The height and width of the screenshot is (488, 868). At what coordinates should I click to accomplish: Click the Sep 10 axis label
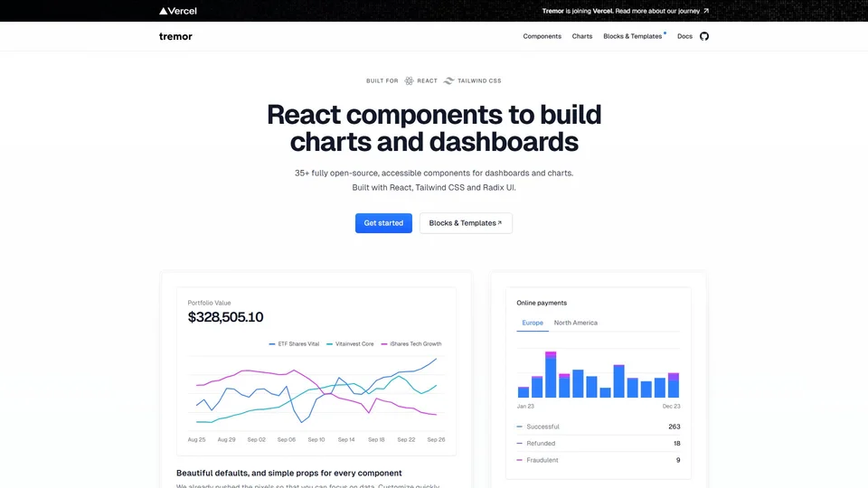(316, 440)
